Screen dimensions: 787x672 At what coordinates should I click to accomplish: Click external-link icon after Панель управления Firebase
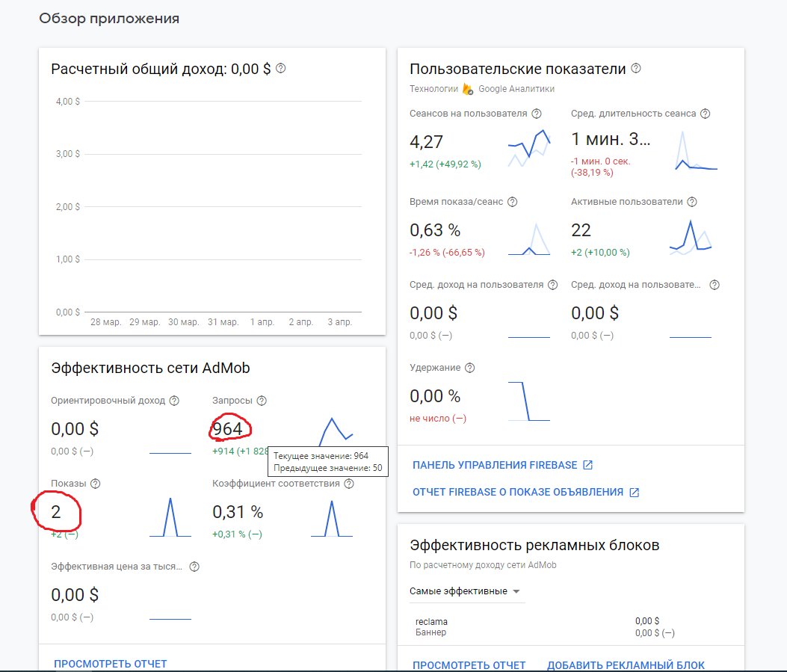(x=587, y=465)
